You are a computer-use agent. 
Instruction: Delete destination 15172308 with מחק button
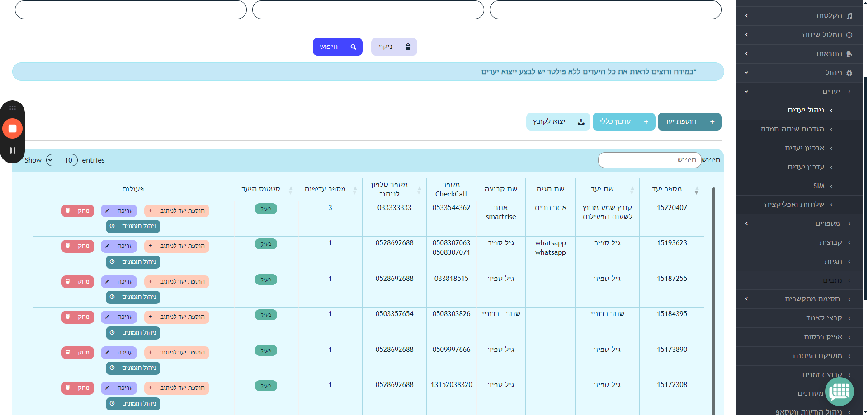click(78, 388)
